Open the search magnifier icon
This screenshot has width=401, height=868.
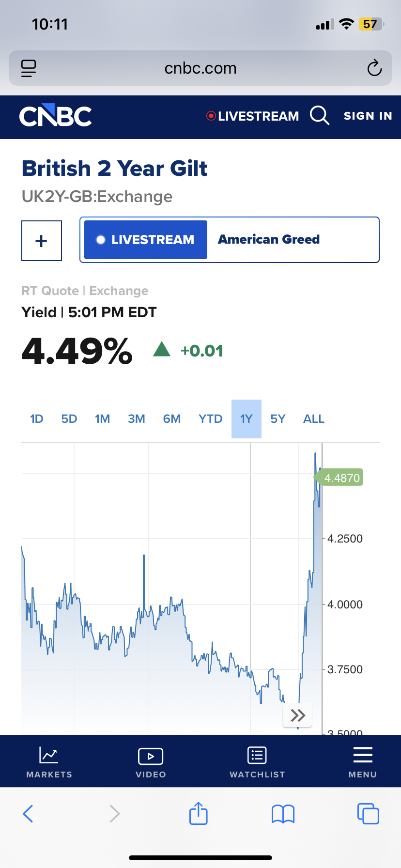tap(320, 116)
